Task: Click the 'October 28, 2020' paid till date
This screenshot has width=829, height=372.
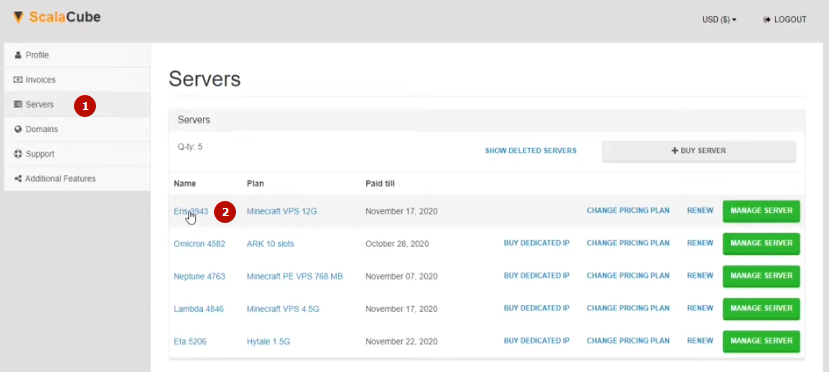Action: 397,244
